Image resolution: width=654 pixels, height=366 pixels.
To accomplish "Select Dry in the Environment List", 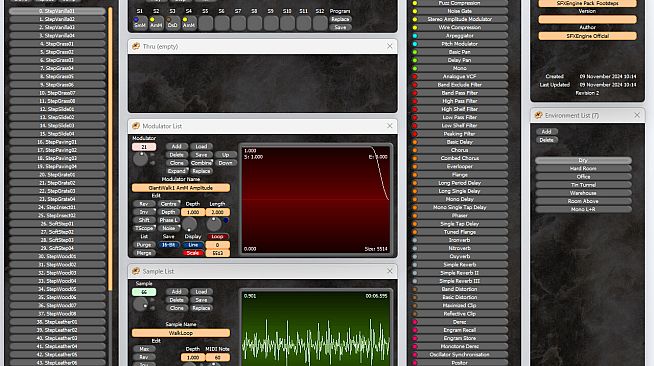I will click(583, 160).
